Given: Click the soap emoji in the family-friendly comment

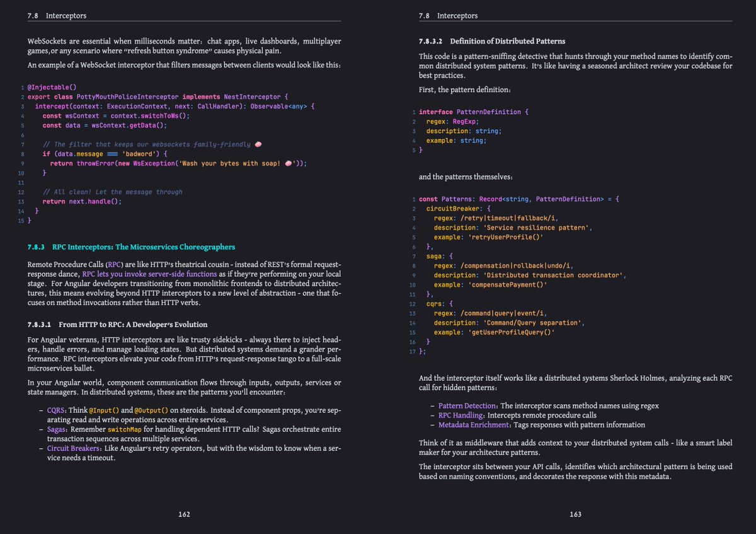Looking at the screenshot, I should (x=257, y=144).
